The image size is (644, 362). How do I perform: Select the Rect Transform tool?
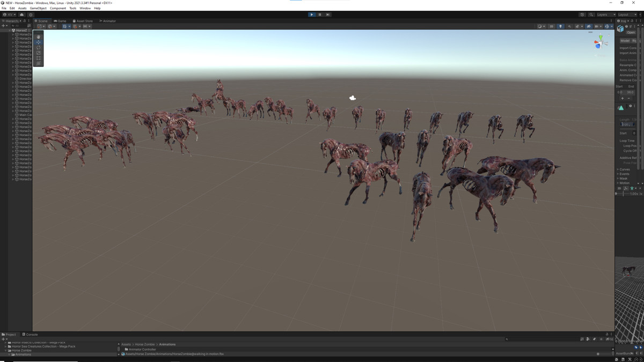click(x=38, y=58)
